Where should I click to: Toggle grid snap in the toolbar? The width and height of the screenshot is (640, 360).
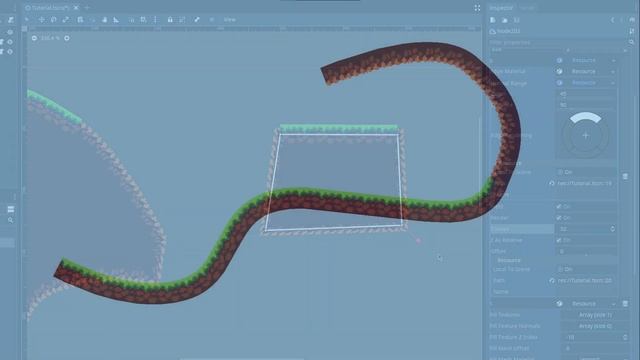pos(143,20)
